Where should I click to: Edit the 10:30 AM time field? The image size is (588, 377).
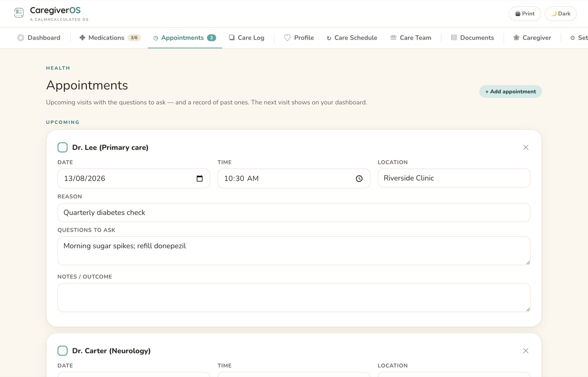[294, 178]
